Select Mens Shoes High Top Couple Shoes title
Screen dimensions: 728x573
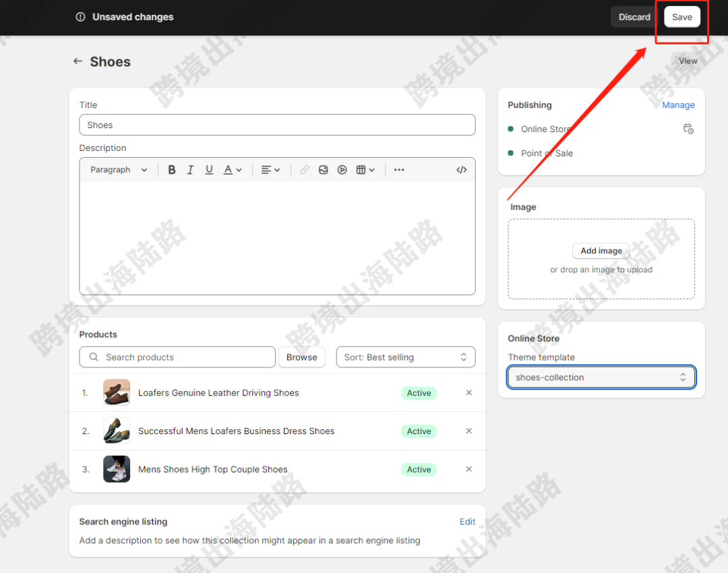pos(212,469)
